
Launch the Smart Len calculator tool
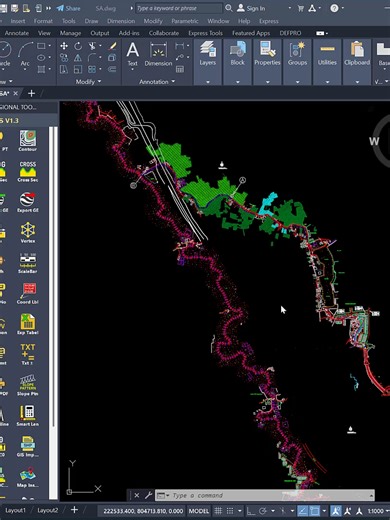pos(28,415)
